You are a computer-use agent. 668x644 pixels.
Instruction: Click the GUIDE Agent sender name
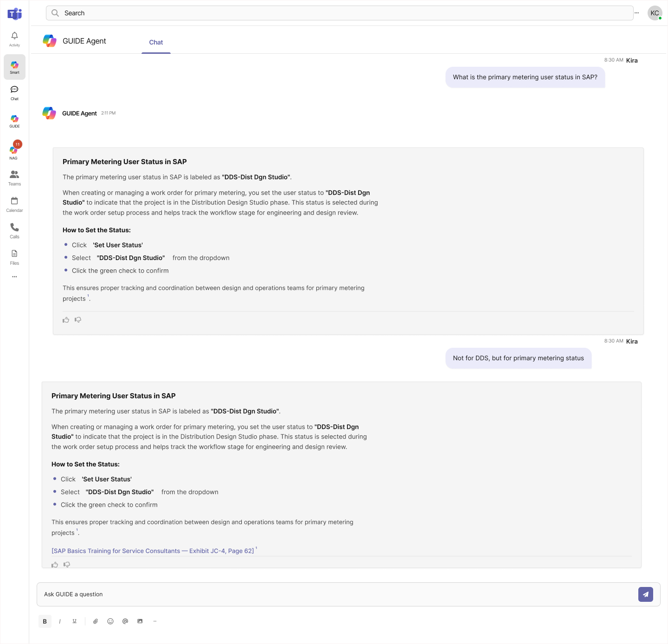79,113
